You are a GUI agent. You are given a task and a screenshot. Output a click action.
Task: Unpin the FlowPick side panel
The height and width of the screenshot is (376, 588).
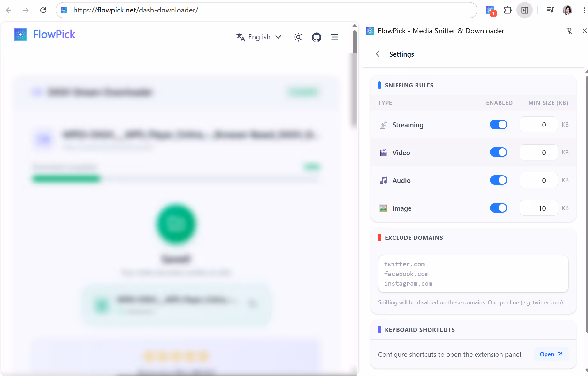coord(569,31)
